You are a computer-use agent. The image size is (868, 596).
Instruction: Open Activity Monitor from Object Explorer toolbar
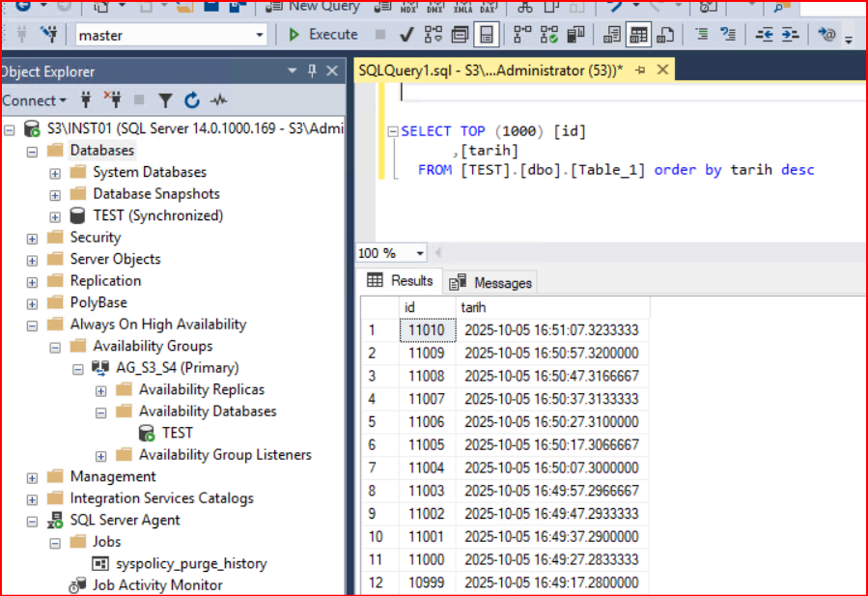coord(218,100)
